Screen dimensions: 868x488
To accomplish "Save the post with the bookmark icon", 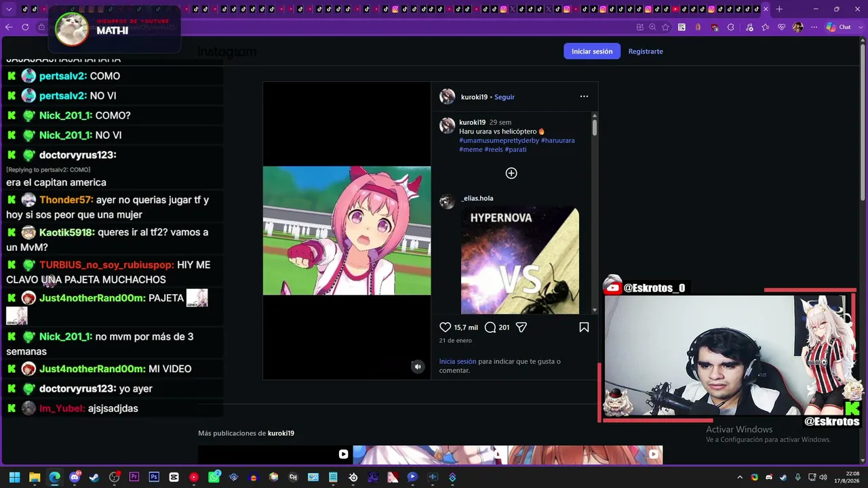I will coord(584,327).
